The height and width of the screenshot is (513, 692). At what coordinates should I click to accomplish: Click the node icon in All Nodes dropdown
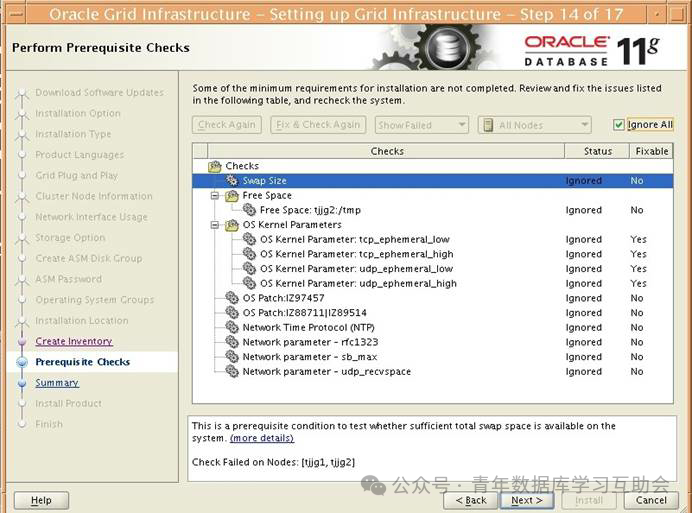(488, 125)
